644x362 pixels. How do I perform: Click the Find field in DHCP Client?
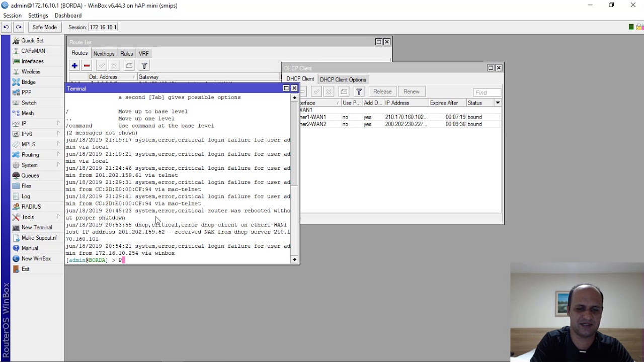point(487,93)
